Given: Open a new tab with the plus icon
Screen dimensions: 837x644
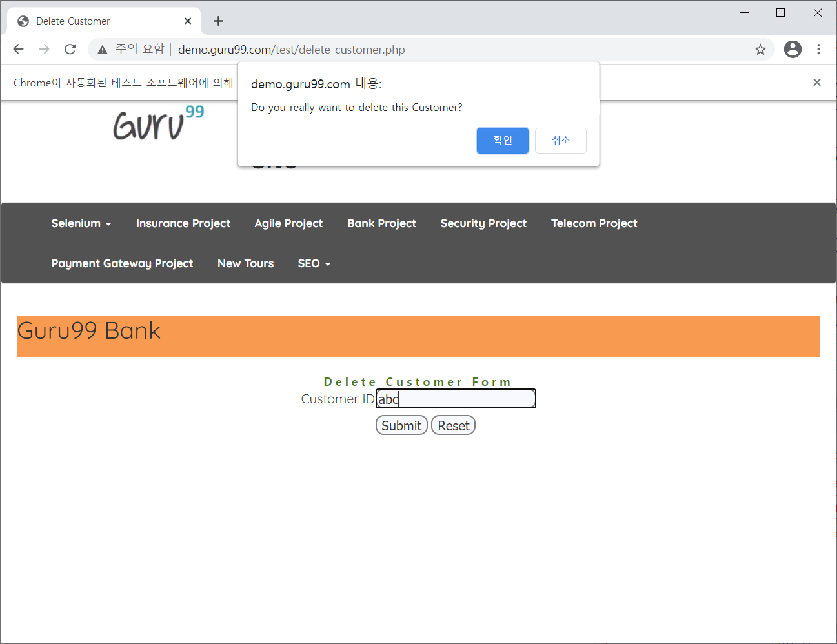Looking at the screenshot, I should 218,21.
